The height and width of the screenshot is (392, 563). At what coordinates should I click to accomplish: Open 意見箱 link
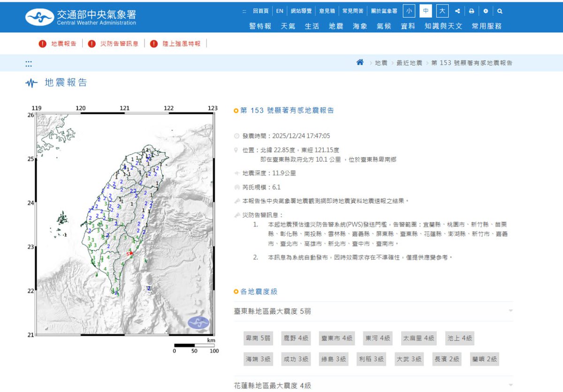(x=327, y=11)
